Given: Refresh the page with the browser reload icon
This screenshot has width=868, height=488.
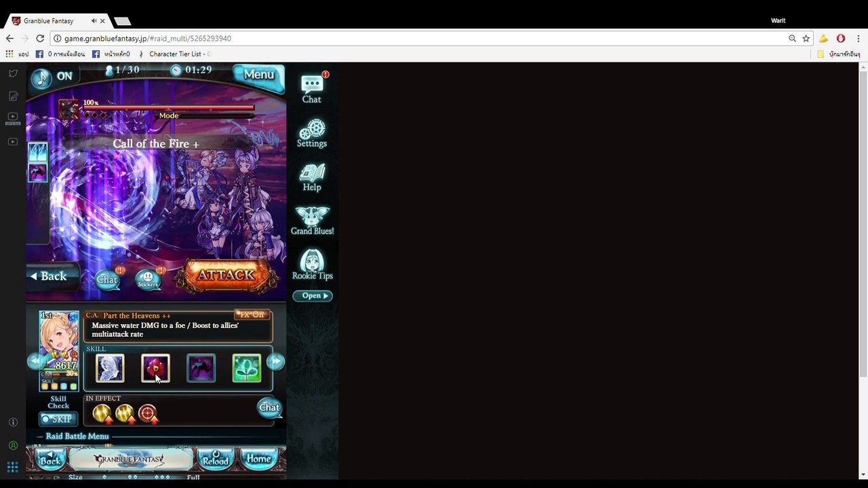Looking at the screenshot, I should [40, 39].
